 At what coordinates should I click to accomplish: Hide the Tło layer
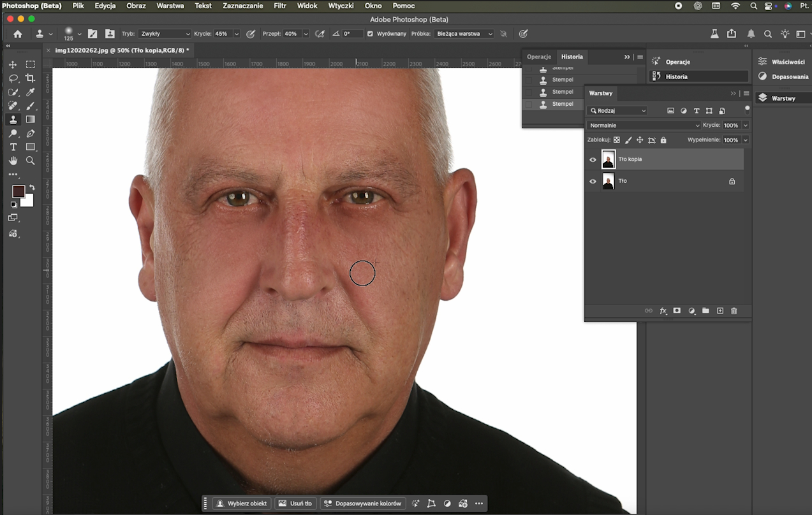[x=593, y=182]
